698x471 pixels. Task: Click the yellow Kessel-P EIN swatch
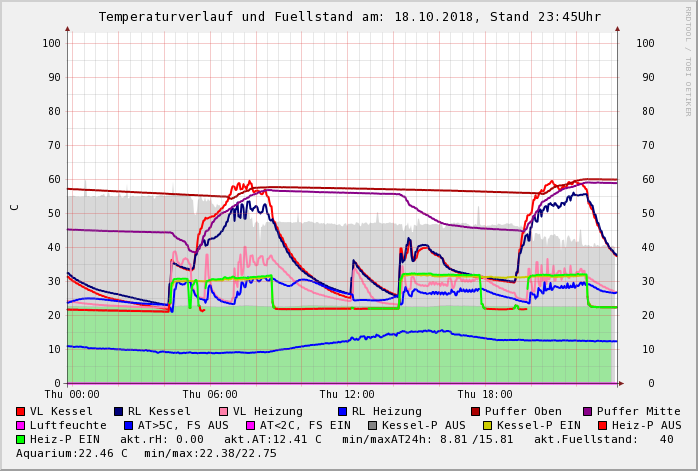click(x=488, y=425)
